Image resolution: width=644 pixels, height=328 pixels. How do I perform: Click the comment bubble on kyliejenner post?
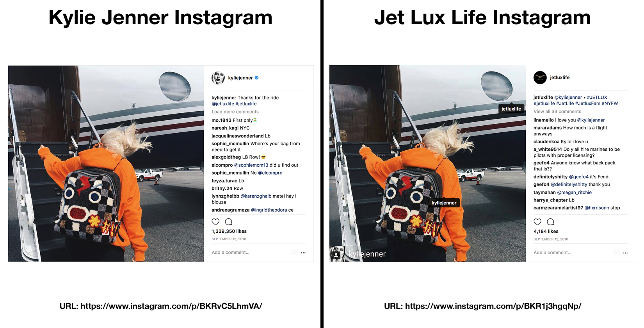coord(229,222)
